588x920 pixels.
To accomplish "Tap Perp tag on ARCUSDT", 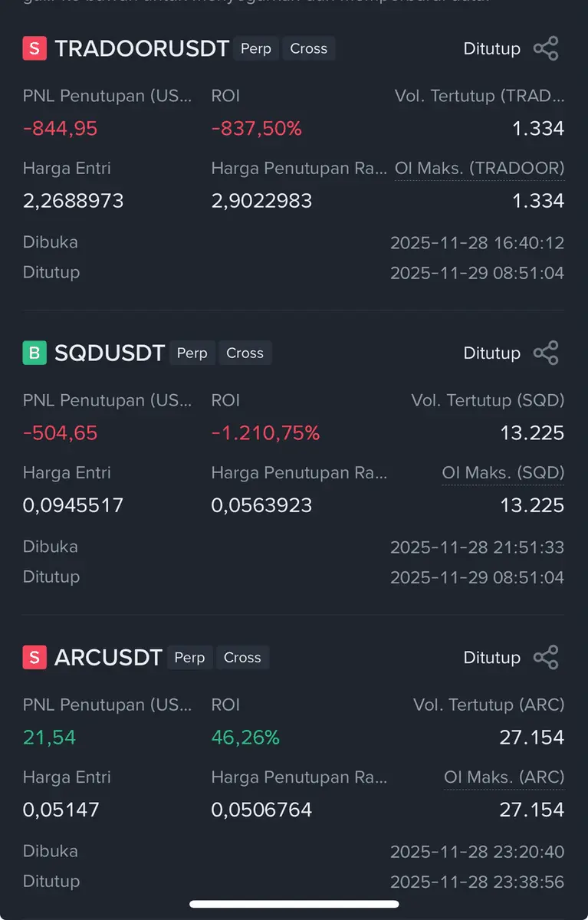I will 189,657.
